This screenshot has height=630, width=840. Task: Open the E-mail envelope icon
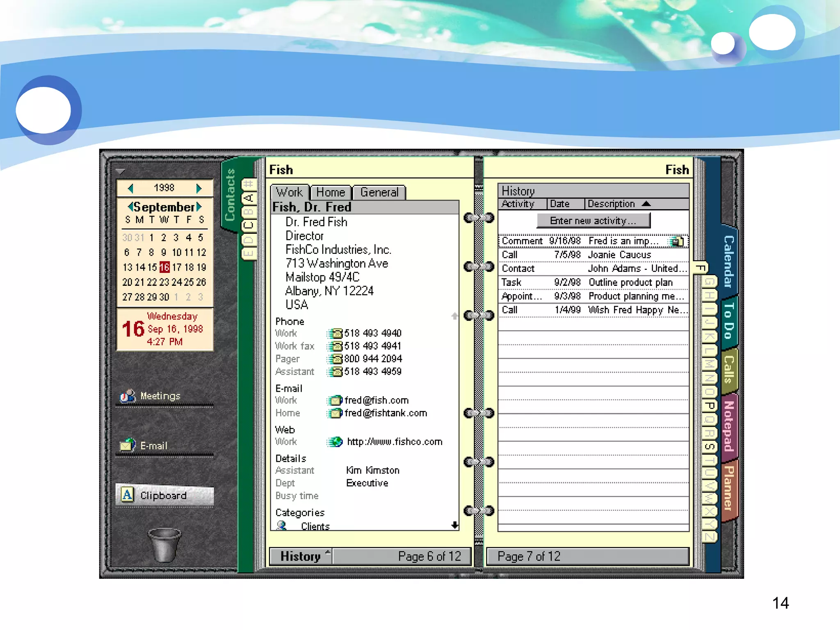coord(128,445)
